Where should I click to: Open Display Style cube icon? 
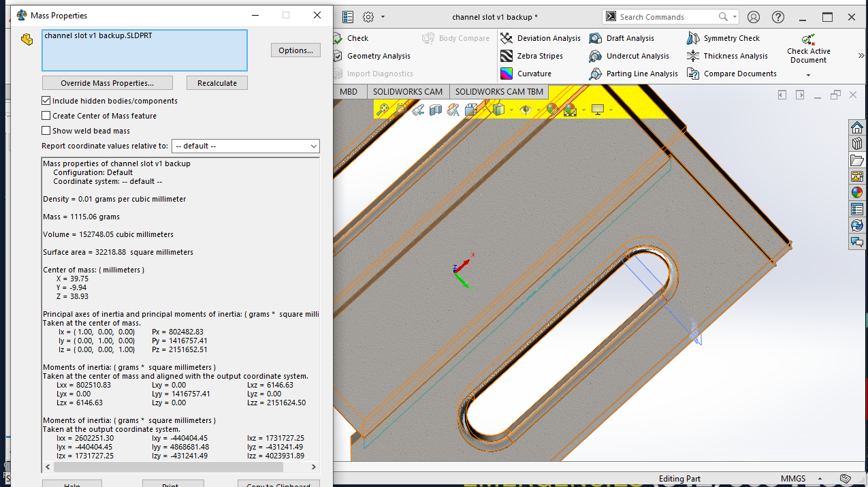click(x=498, y=109)
